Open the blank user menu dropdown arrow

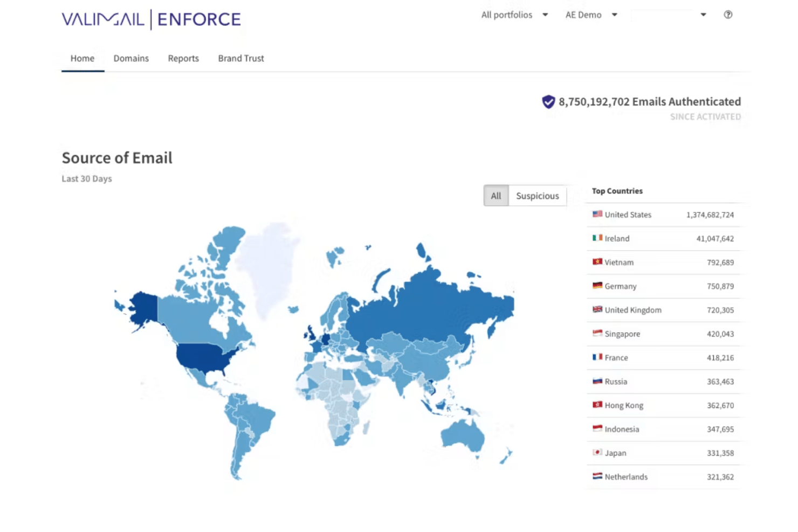703,15
